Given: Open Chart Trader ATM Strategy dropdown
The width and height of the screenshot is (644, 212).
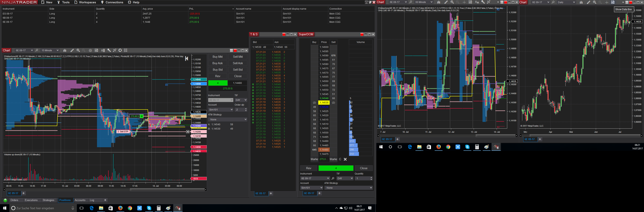Looking at the screenshot, I should (228, 119).
